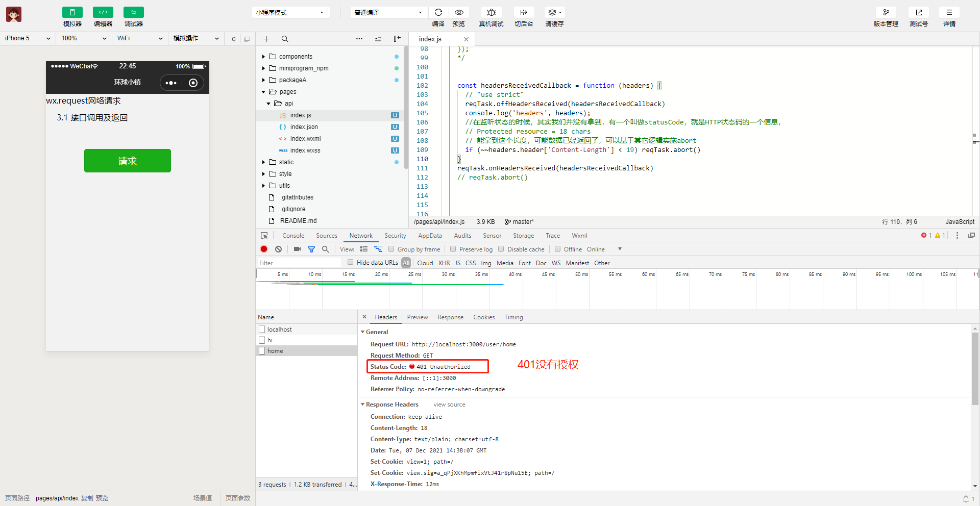Open real device debugging
980x506 pixels.
(x=491, y=12)
